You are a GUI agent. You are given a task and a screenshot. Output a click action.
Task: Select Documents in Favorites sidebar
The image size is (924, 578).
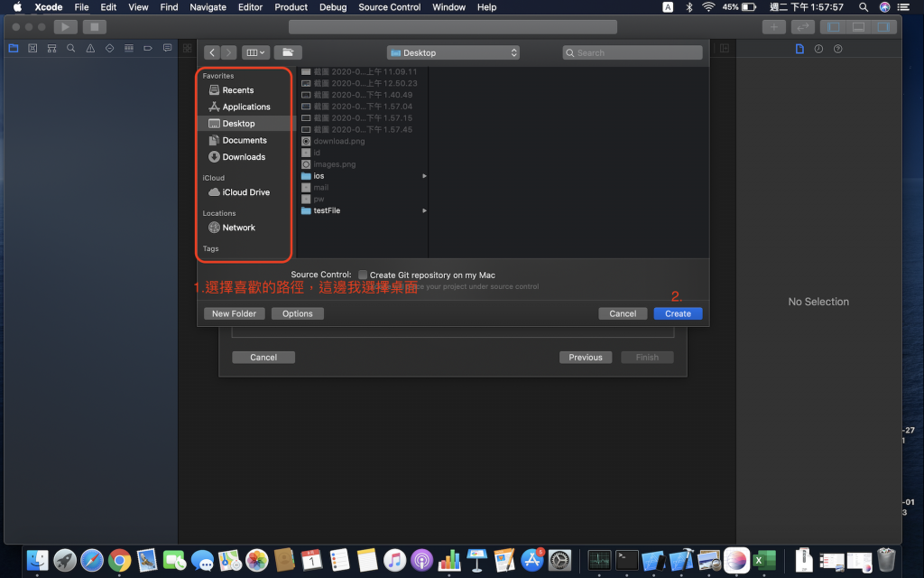click(245, 140)
